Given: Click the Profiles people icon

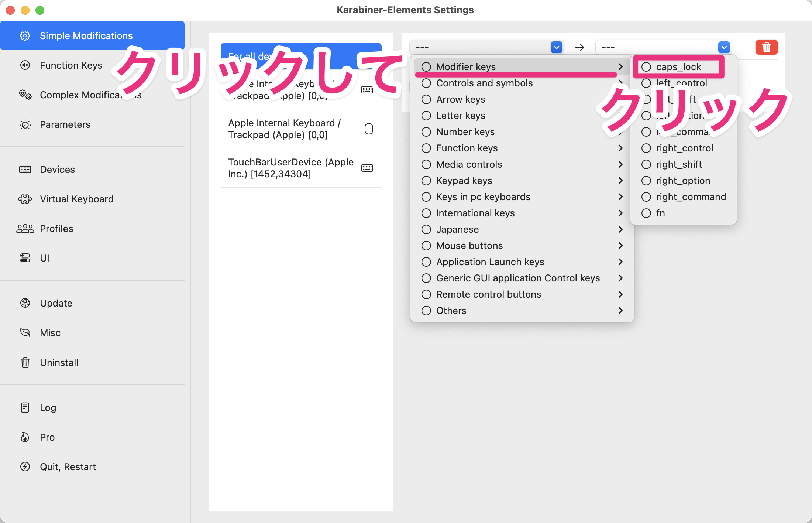Looking at the screenshot, I should tap(25, 228).
